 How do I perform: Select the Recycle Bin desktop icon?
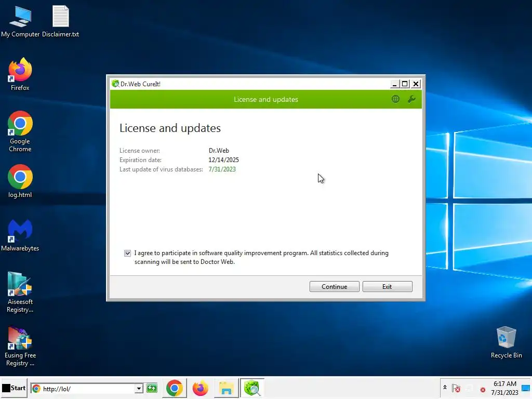tap(506, 342)
